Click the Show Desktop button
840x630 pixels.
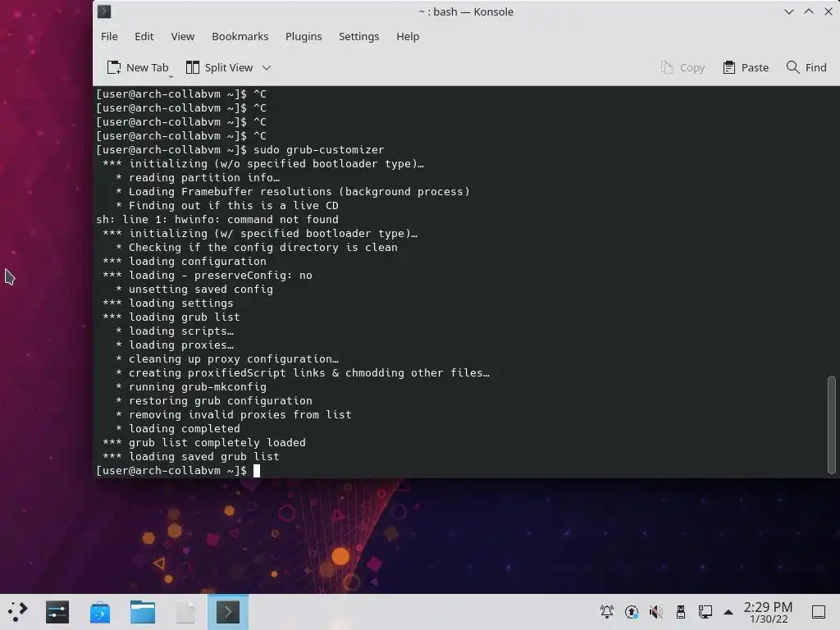[x=819, y=612]
